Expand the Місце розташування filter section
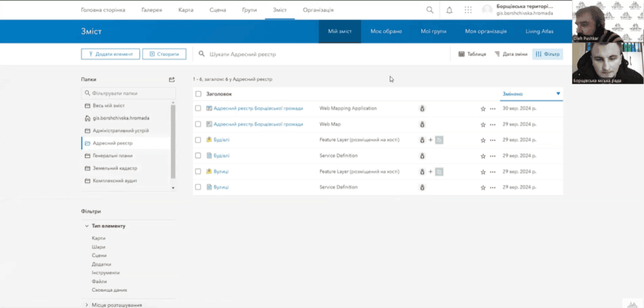This screenshot has width=644, height=308. tap(87, 305)
